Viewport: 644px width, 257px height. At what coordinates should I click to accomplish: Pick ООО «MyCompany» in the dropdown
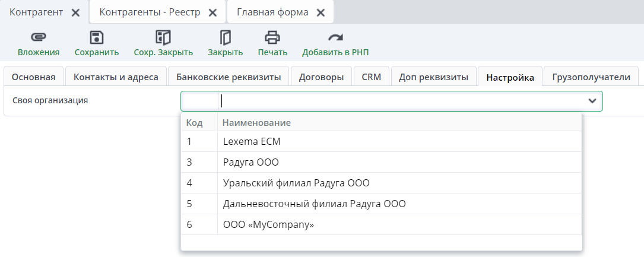click(268, 224)
